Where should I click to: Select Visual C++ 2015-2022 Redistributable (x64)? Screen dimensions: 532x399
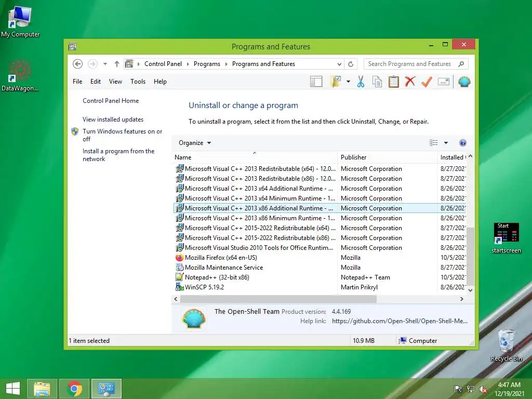[320, 228]
